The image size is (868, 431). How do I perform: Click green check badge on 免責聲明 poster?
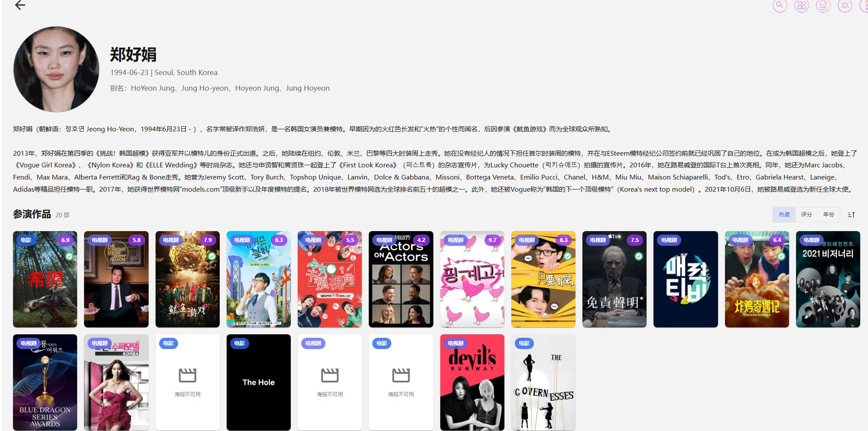coord(638,256)
